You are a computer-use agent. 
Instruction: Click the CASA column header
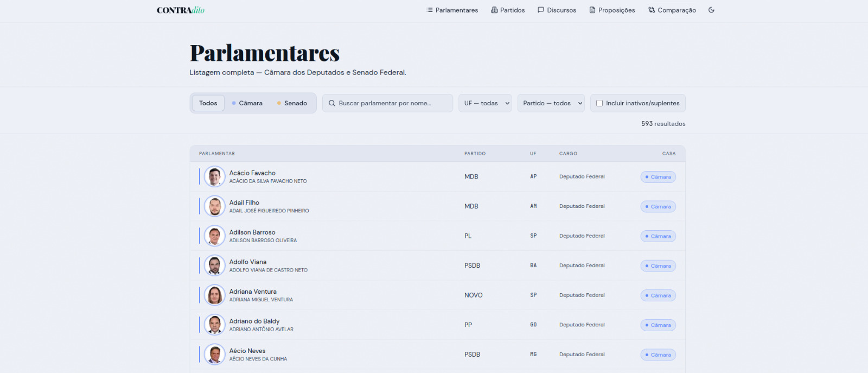(x=669, y=154)
